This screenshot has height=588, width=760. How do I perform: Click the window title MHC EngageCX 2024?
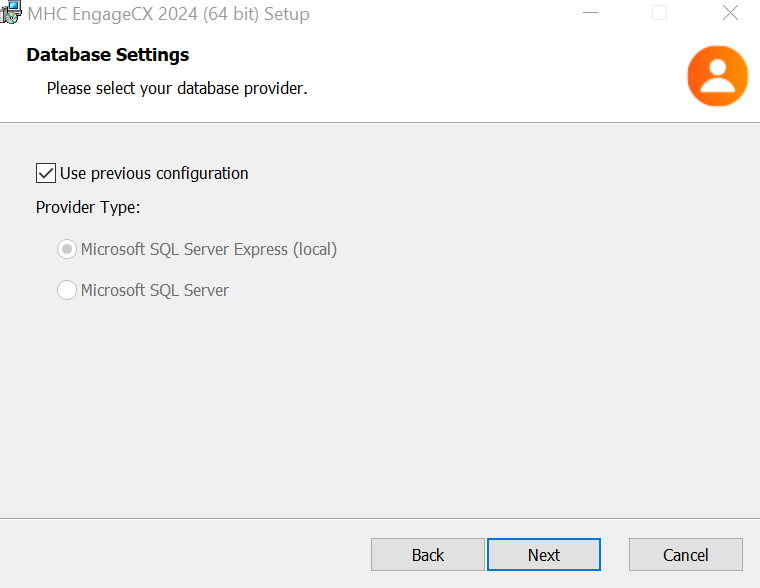tap(169, 14)
